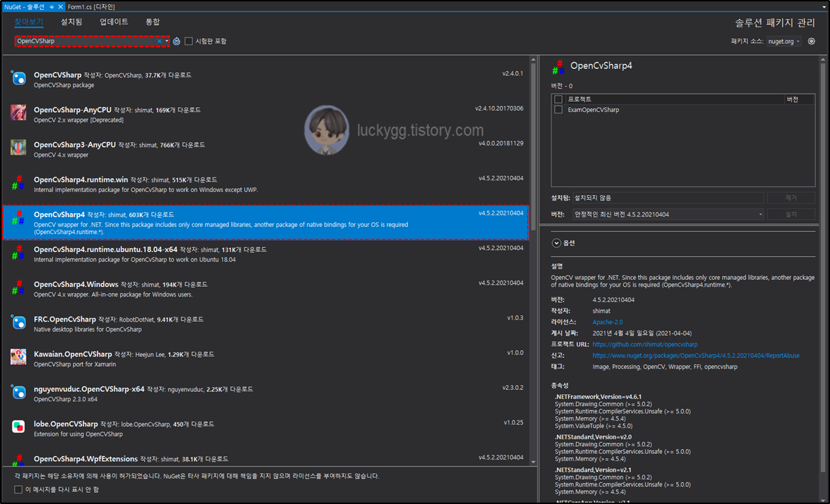This screenshot has height=504, width=830.
Task: Click the search refresh icon
Action: (x=176, y=40)
